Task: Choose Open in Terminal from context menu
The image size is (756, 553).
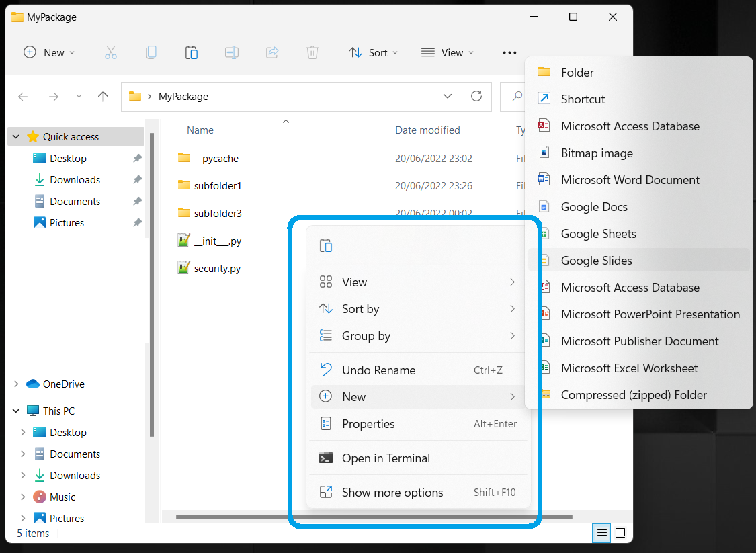Action: pos(386,458)
